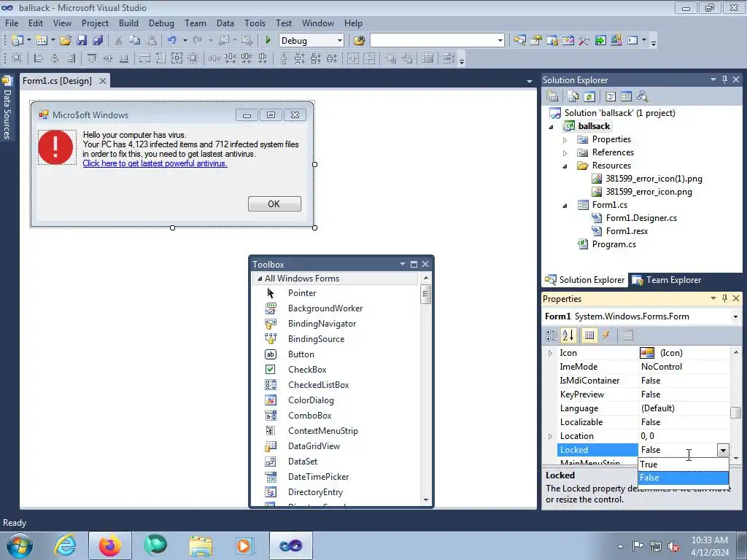Select Program.cs in Solution Explorer
The width and height of the screenshot is (747, 560).
pyautogui.click(x=614, y=244)
